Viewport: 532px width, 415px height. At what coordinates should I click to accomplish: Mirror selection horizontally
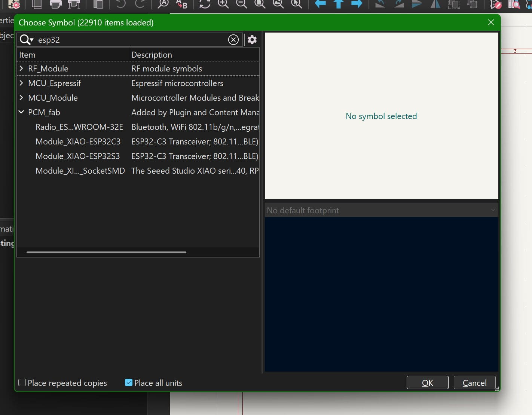click(x=435, y=4)
